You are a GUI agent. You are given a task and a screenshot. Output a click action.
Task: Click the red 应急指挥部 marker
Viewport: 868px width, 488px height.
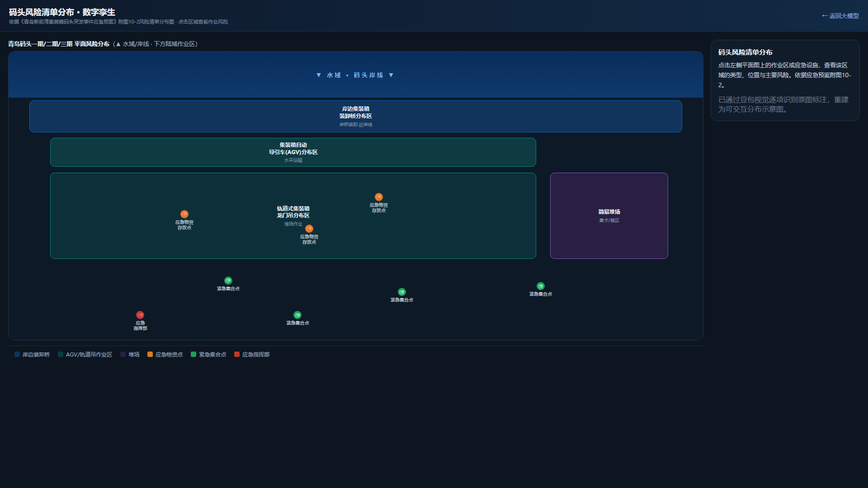pyautogui.click(x=140, y=315)
